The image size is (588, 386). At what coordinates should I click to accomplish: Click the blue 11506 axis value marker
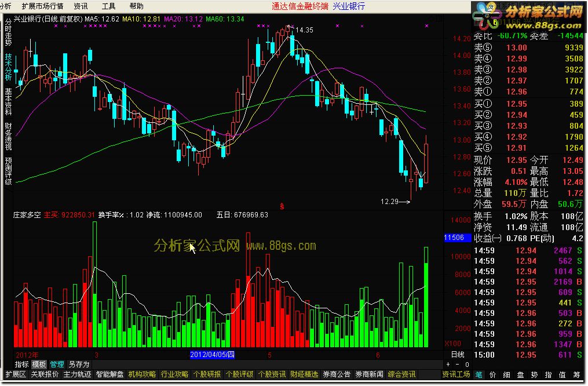[457, 238]
